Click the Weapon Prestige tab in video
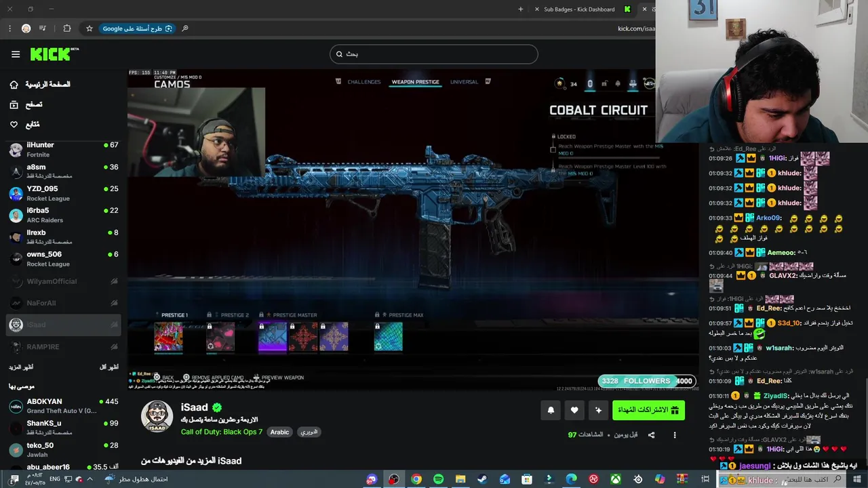Image resolution: width=868 pixels, height=488 pixels. point(415,82)
